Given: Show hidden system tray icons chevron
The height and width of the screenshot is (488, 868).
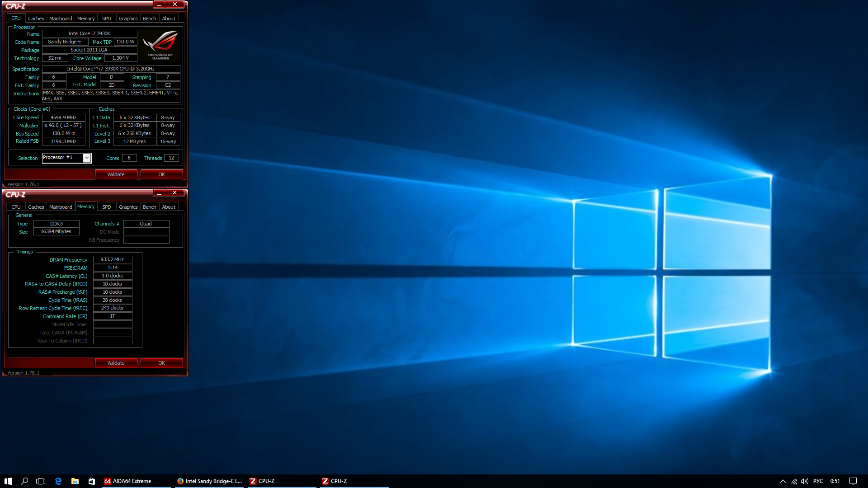Looking at the screenshot, I should pyautogui.click(x=783, y=481).
